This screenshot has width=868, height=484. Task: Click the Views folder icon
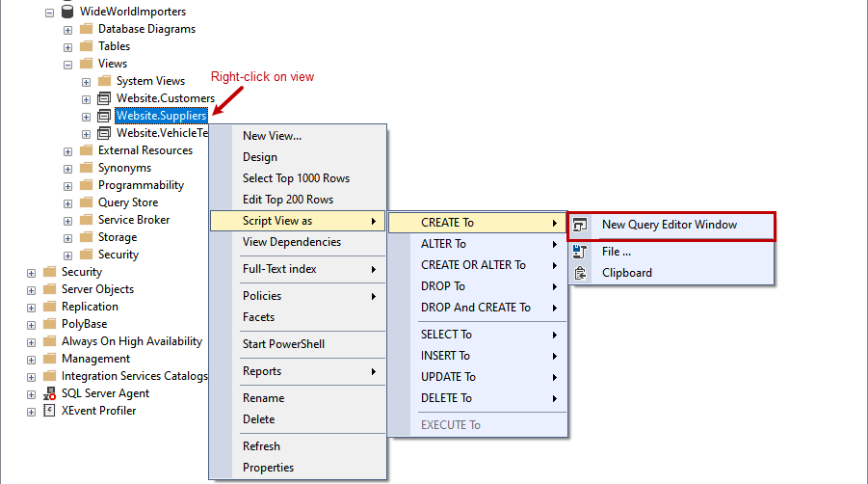[x=87, y=63]
